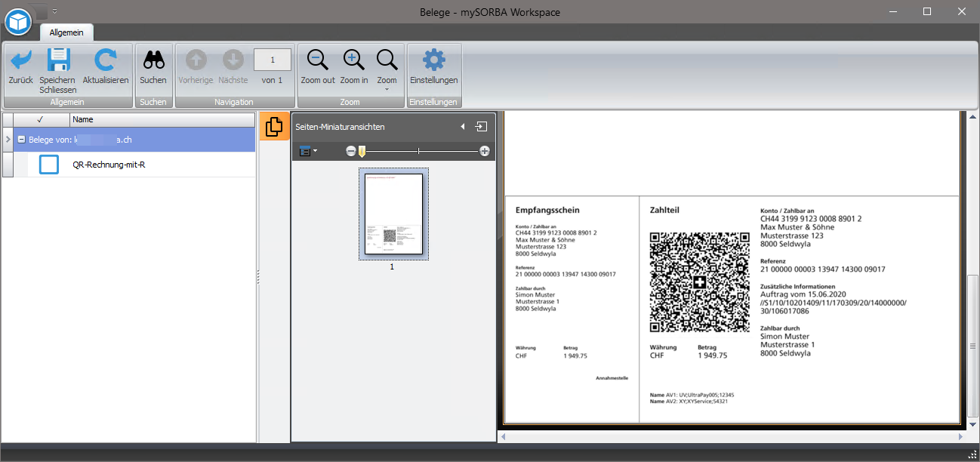Click the 'von 1' page count label
Screen dimensions: 980x462
coord(272,80)
